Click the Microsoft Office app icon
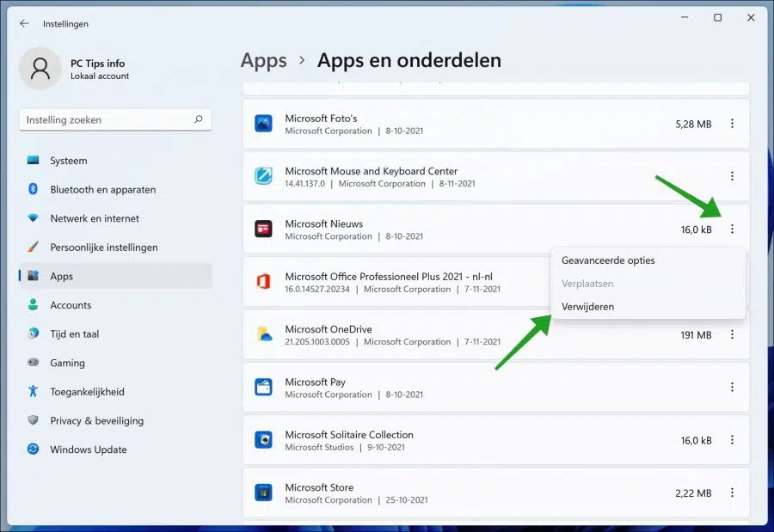774x532 pixels. point(264,282)
